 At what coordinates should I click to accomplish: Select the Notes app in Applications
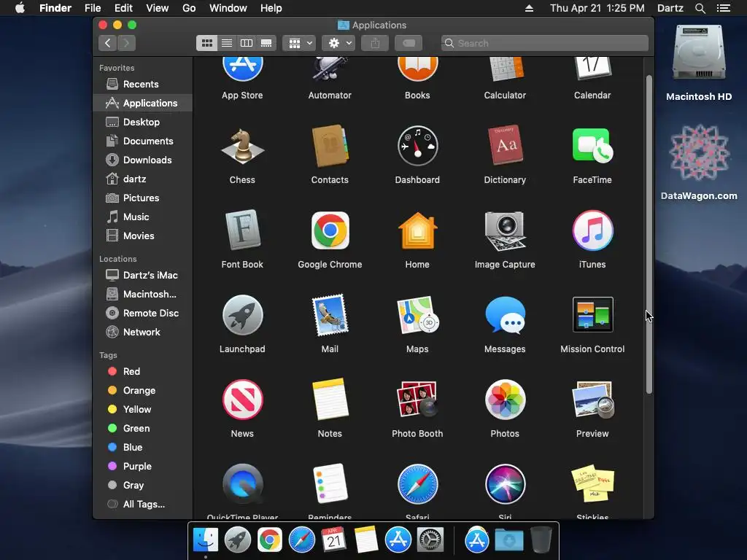tap(330, 400)
